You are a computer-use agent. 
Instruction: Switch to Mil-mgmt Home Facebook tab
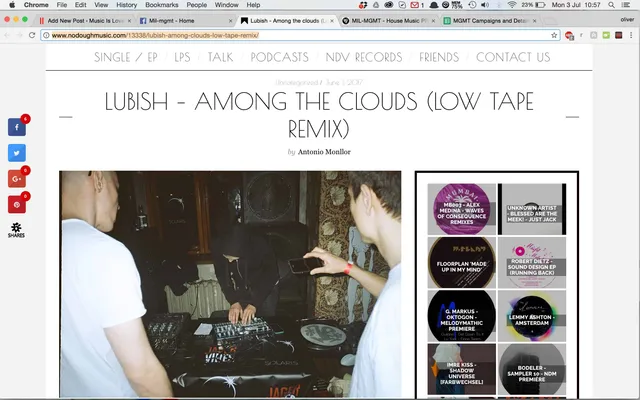(185, 20)
